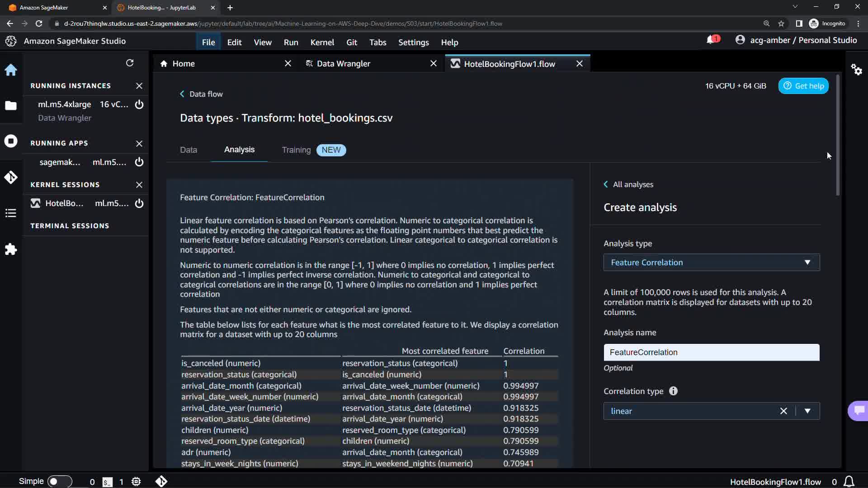Open the Kernel menu
This screenshot has width=868, height=488.
tap(322, 42)
